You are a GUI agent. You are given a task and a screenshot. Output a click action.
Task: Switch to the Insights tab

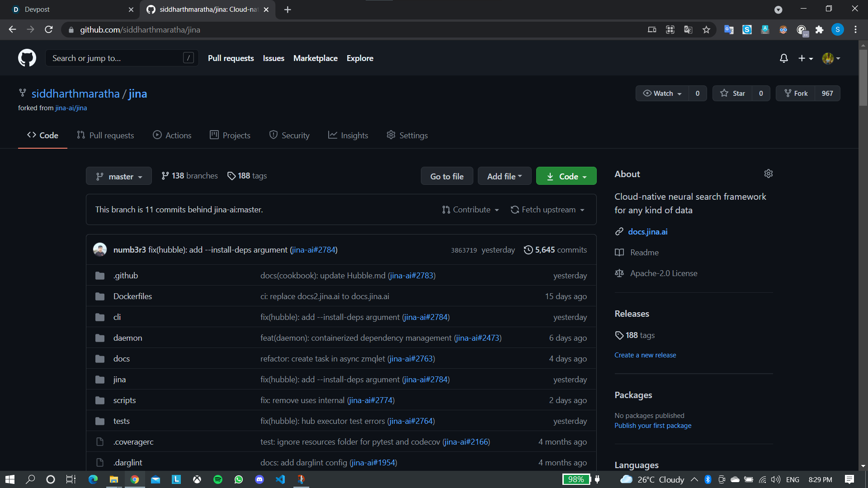click(348, 136)
